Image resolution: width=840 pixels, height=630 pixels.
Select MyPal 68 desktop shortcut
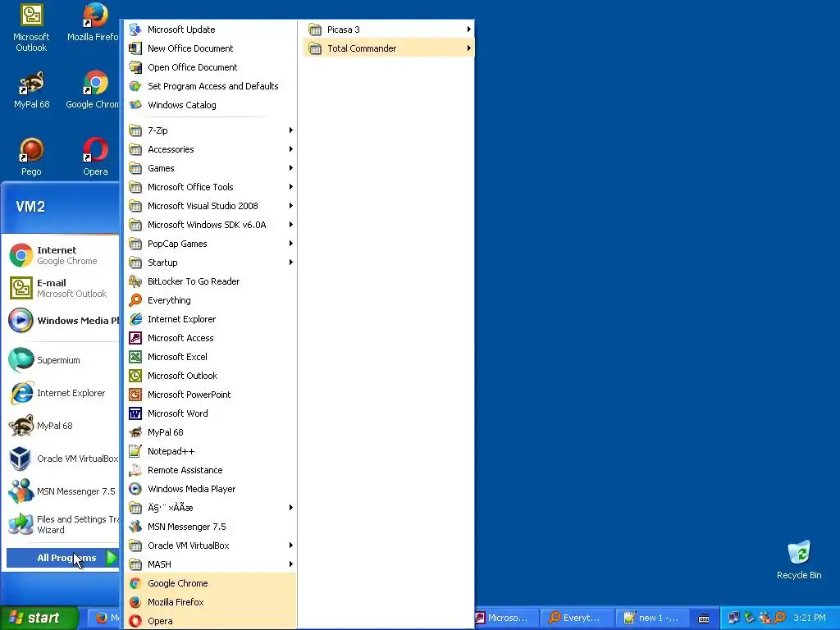coord(31,89)
